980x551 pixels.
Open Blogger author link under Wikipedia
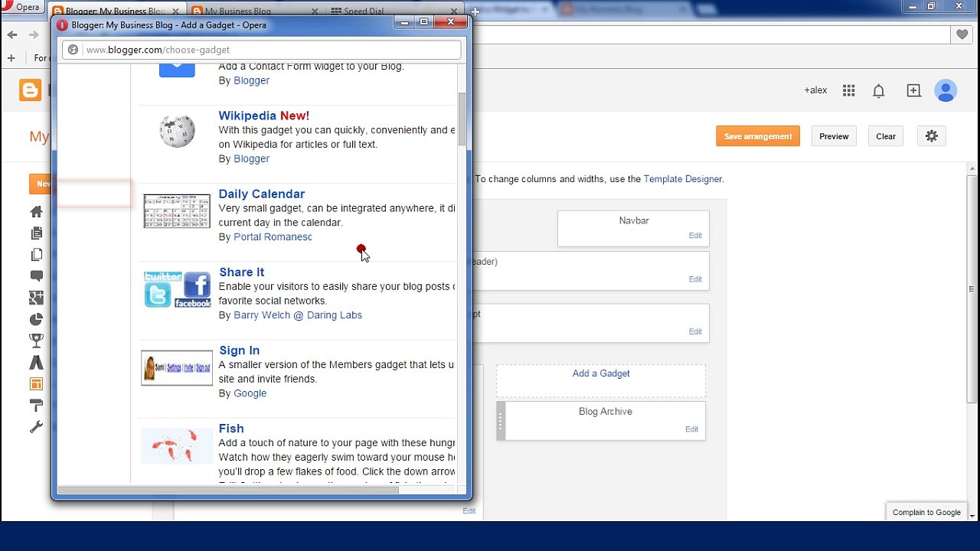[251, 159]
